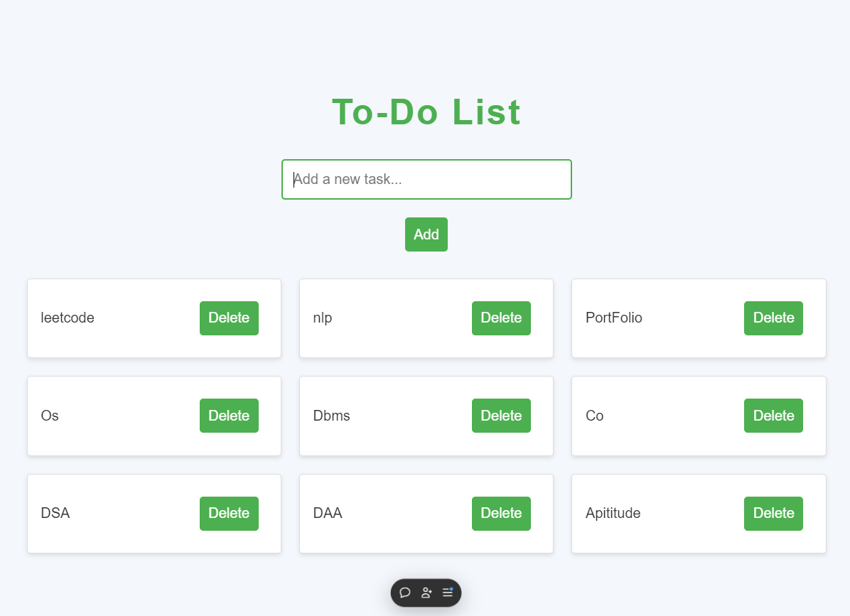Select the Apititude task text
The image size is (850, 616).
coord(613,513)
